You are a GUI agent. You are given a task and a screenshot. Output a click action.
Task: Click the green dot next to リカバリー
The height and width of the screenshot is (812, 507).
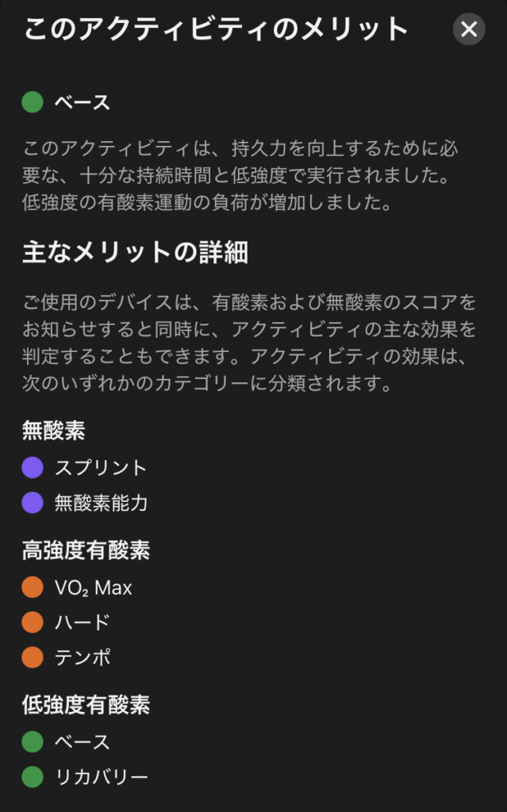[x=33, y=776]
